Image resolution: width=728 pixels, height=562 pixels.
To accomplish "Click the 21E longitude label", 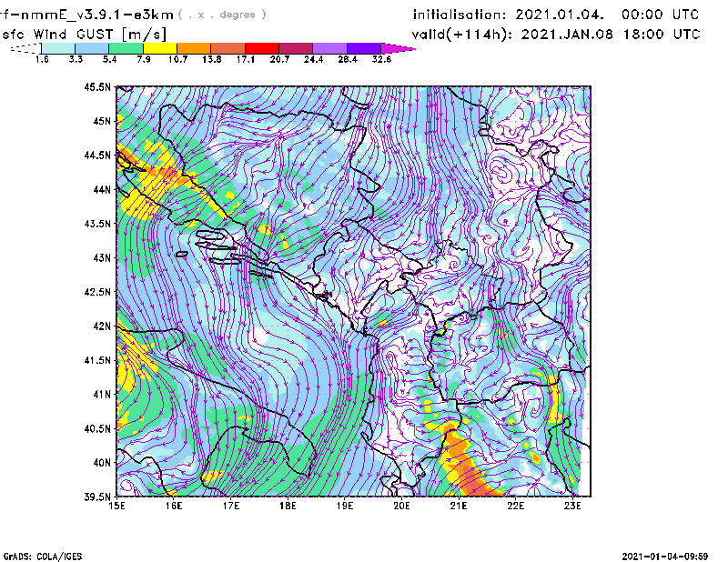I will point(459,506).
